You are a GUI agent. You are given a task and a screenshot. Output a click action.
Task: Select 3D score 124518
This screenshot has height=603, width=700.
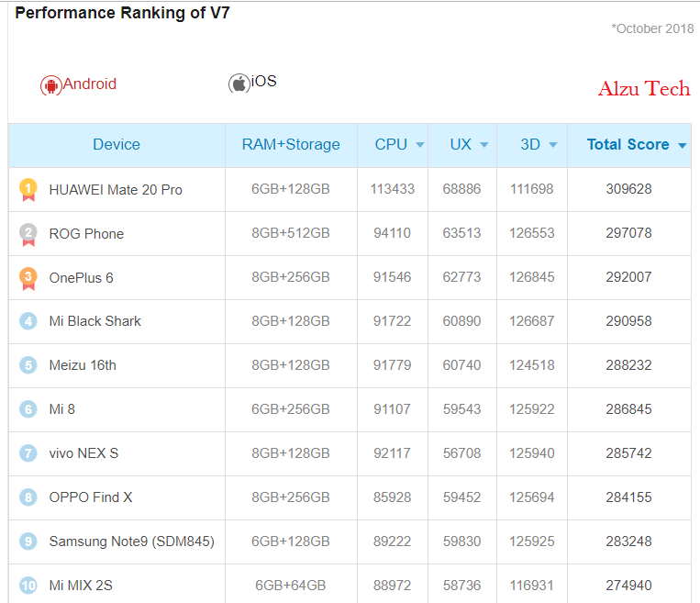(532, 365)
